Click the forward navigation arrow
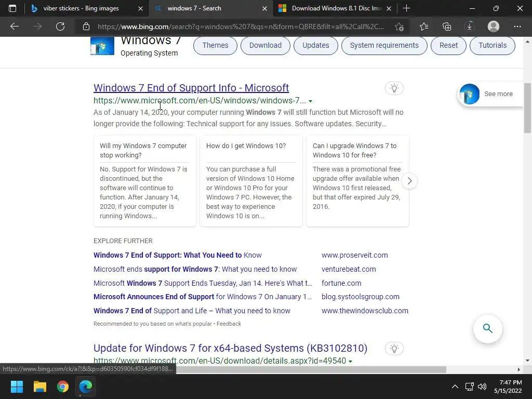The width and height of the screenshot is (532, 399). point(37,26)
